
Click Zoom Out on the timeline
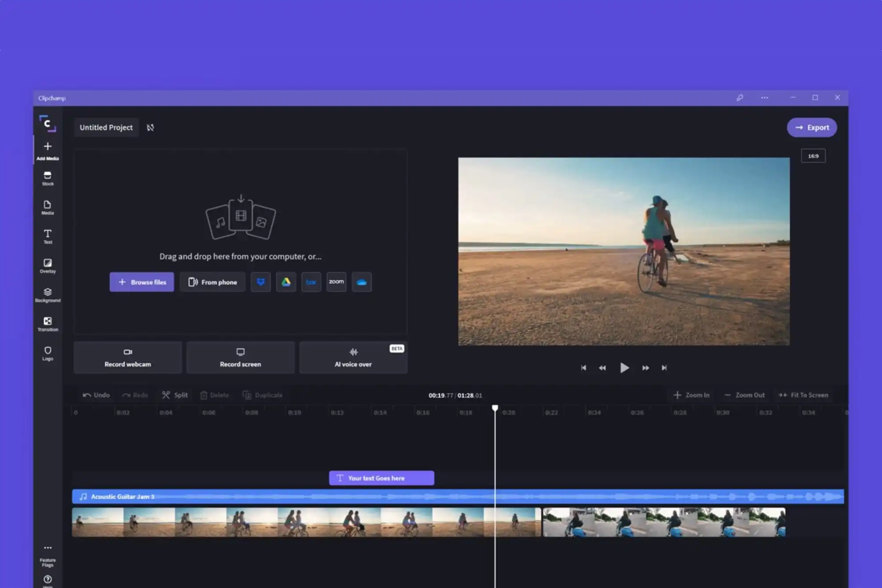[x=744, y=395]
